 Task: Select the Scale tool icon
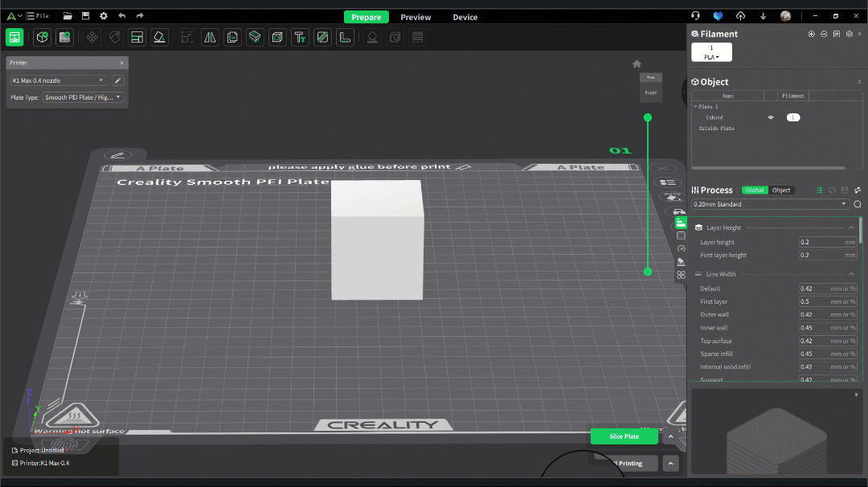tap(186, 37)
